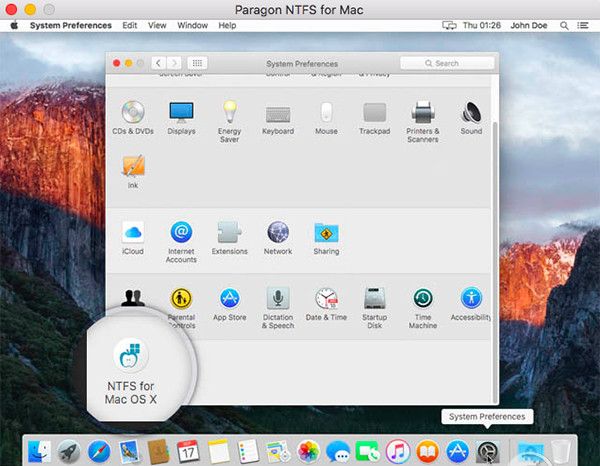600x466 pixels.
Task: Open Energy Saver settings
Action: [x=230, y=121]
